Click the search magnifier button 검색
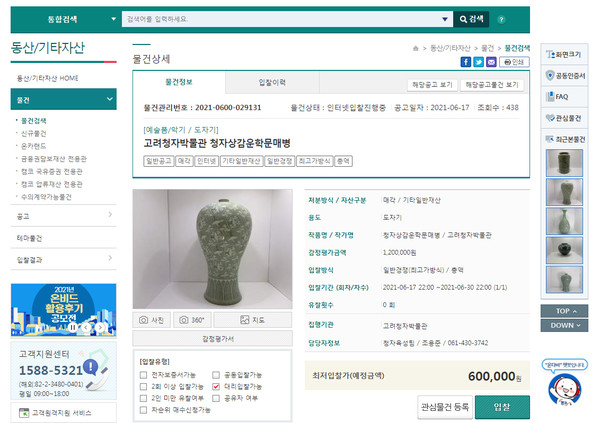This screenshot has height=423, width=600. click(471, 19)
